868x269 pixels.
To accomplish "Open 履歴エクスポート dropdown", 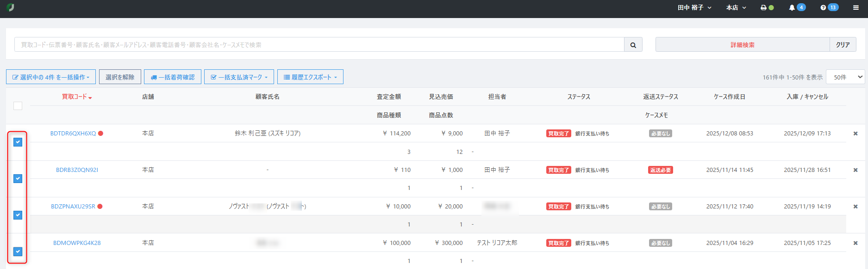I will (x=310, y=77).
